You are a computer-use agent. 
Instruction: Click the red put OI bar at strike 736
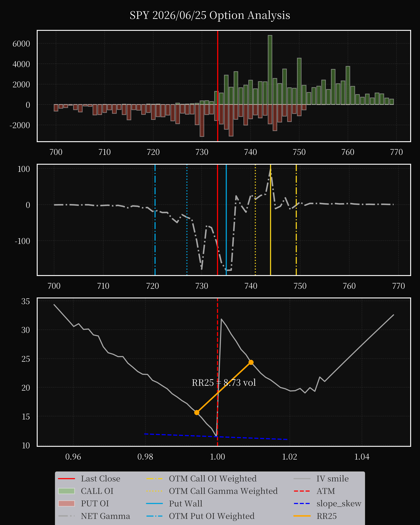tap(231, 120)
